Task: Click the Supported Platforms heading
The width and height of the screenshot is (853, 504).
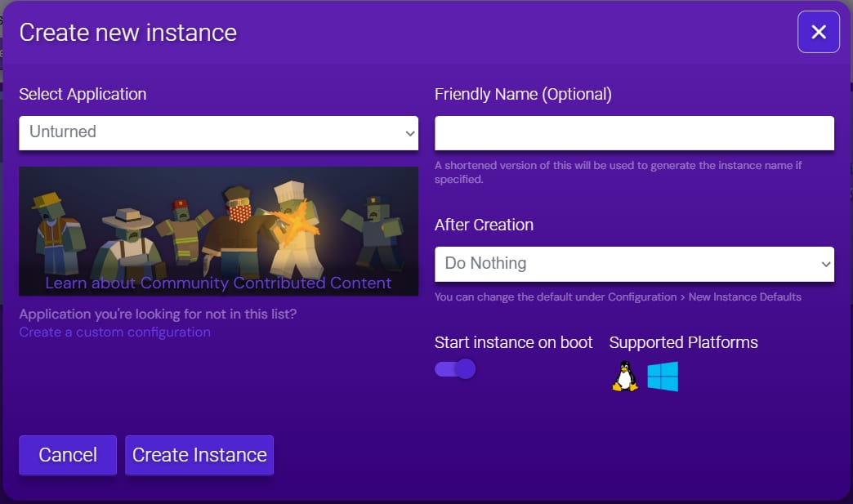Action: tap(683, 342)
